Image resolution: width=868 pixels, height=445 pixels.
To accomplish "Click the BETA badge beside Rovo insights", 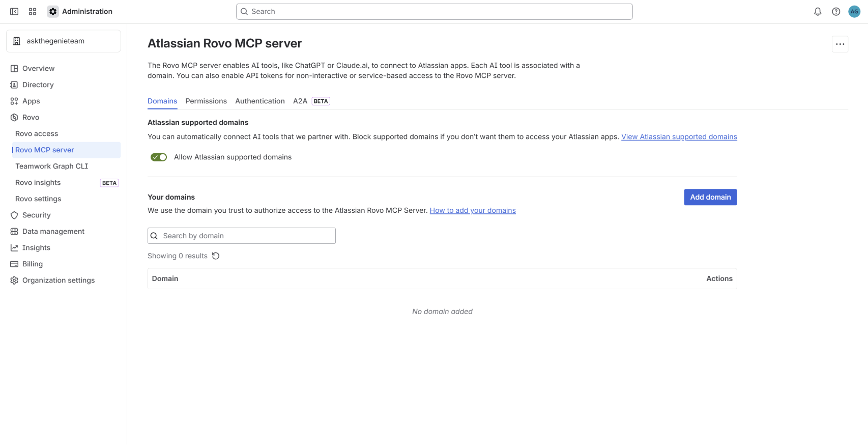I will (109, 183).
